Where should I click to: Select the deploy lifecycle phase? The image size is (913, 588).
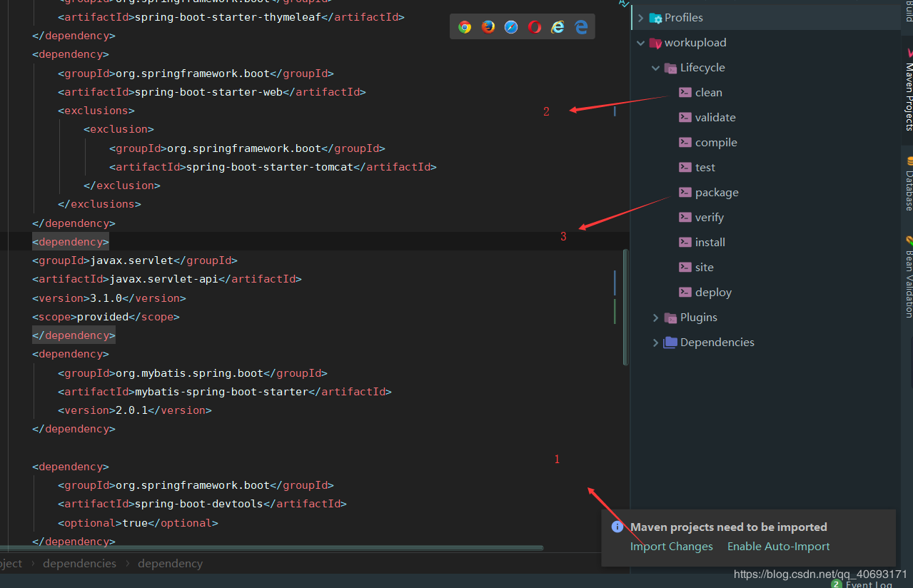713,292
